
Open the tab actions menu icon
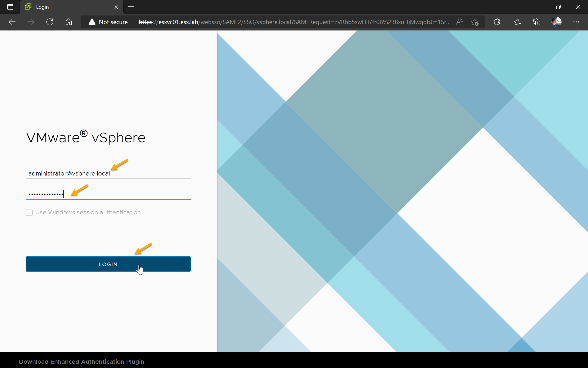(10, 7)
